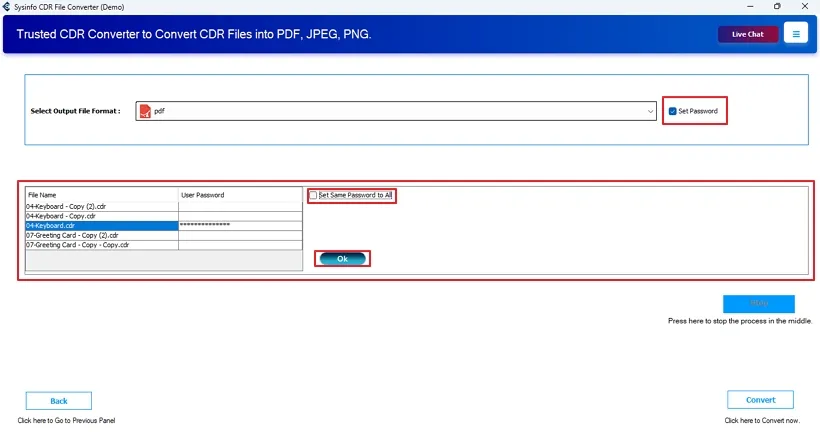Uncheck the Set Password checkbox
This screenshot has width=820, height=432.
coord(673,111)
